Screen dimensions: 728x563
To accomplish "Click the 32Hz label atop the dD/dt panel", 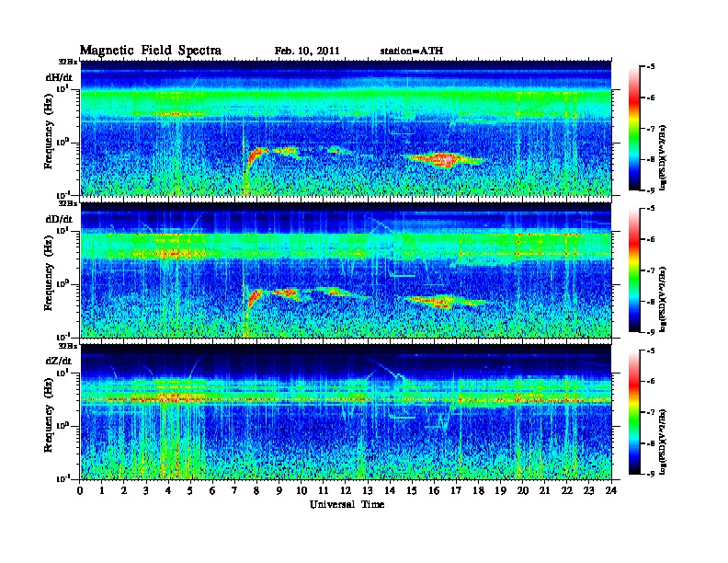I will click(67, 203).
